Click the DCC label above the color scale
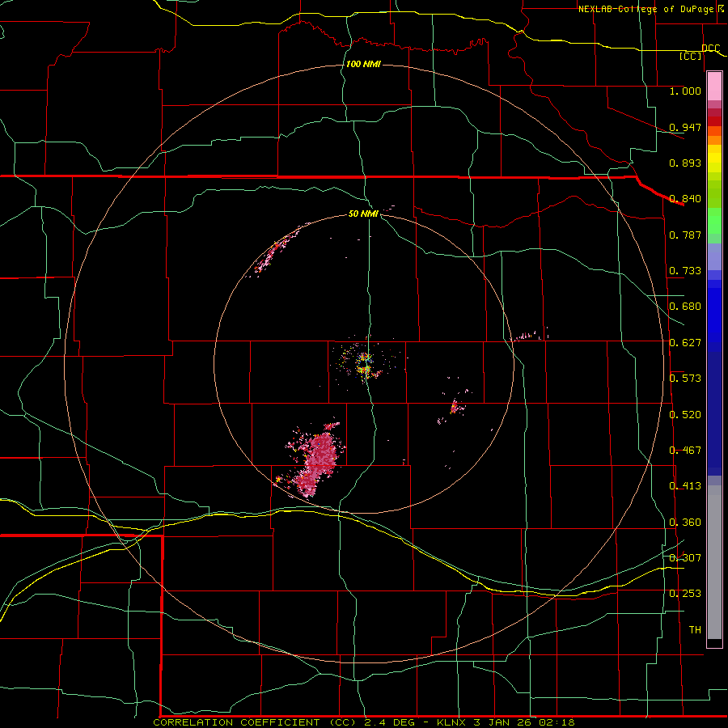728x728 pixels. click(710, 48)
